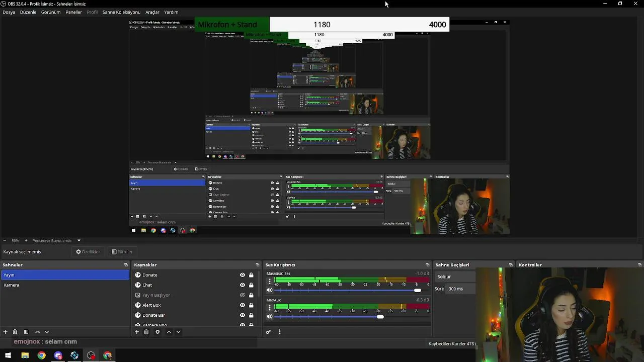
Task: Delete selected source with Kaynaklar trash icon
Action: point(146,332)
